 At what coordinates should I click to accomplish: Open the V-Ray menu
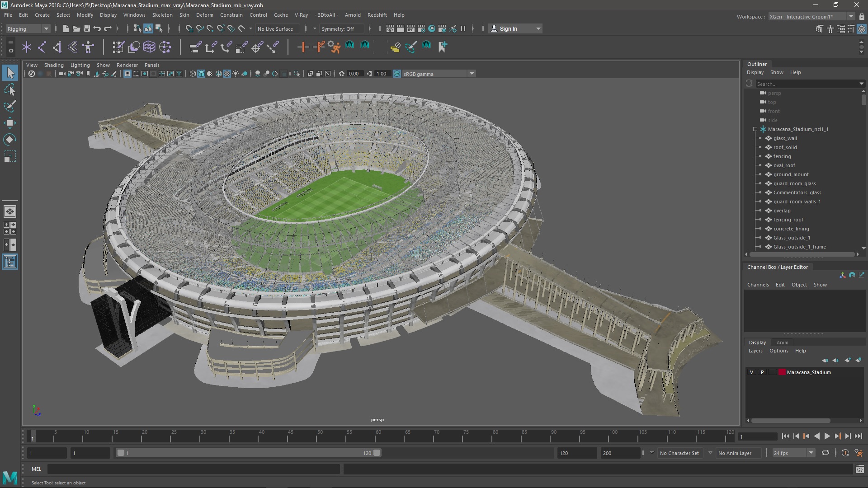click(x=301, y=15)
